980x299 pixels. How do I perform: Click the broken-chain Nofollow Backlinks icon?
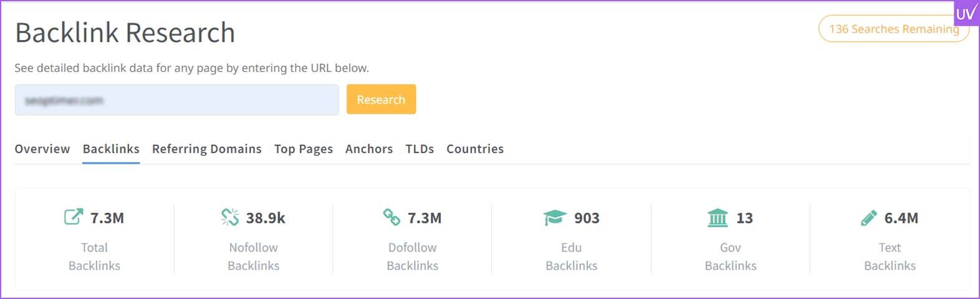(230, 217)
